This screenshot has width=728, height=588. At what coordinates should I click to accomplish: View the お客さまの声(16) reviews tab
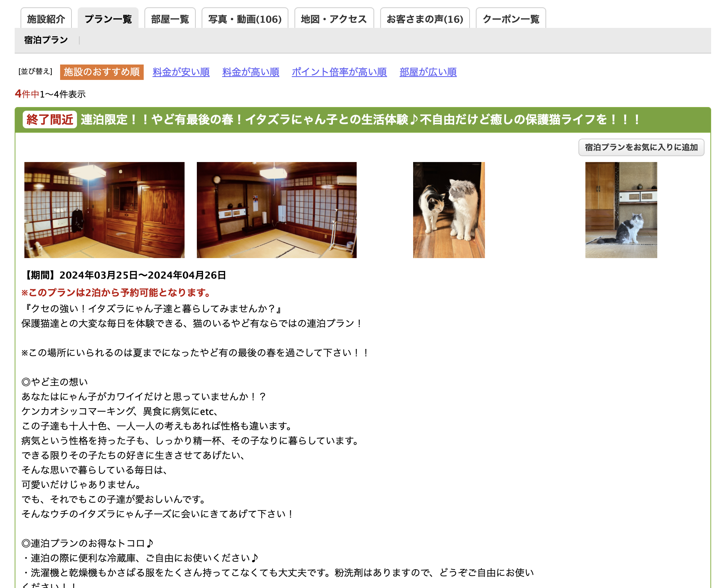(425, 19)
